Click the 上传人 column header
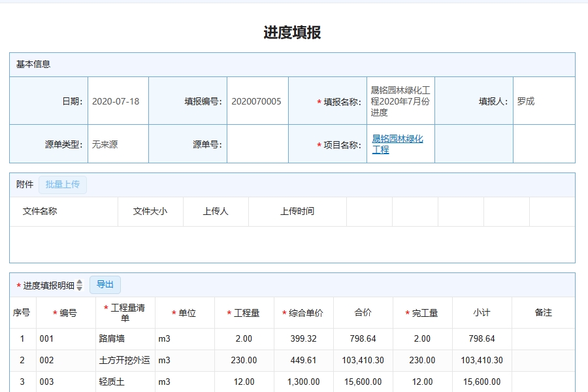This screenshot has width=588, height=392. (216, 211)
